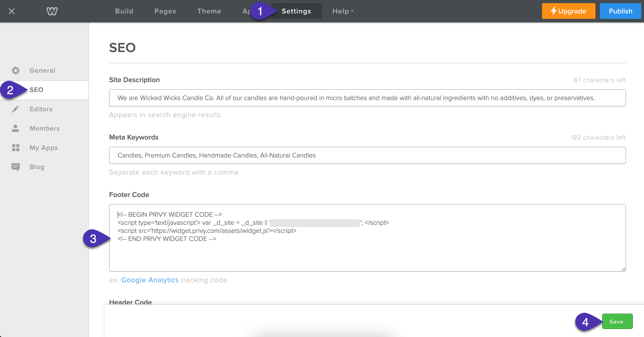
Task: Open Members settings
Action: (x=45, y=128)
